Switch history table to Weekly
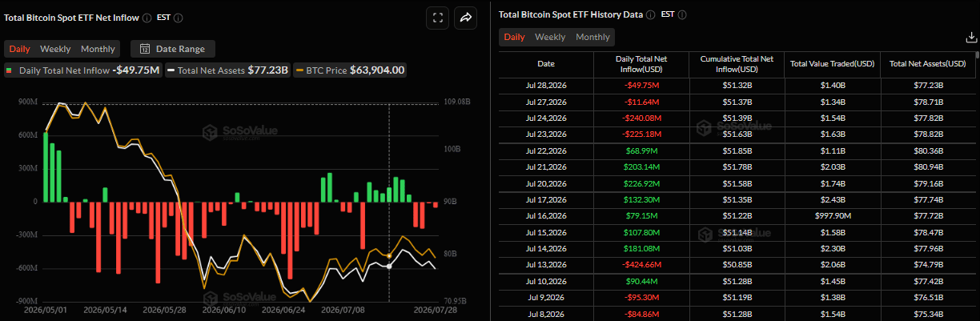980x321 pixels. 550,37
